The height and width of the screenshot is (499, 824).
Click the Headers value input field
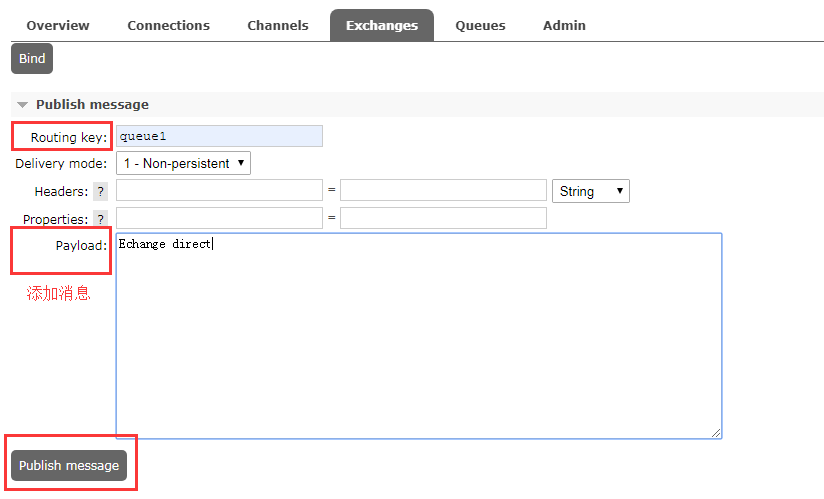(x=443, y=190)
